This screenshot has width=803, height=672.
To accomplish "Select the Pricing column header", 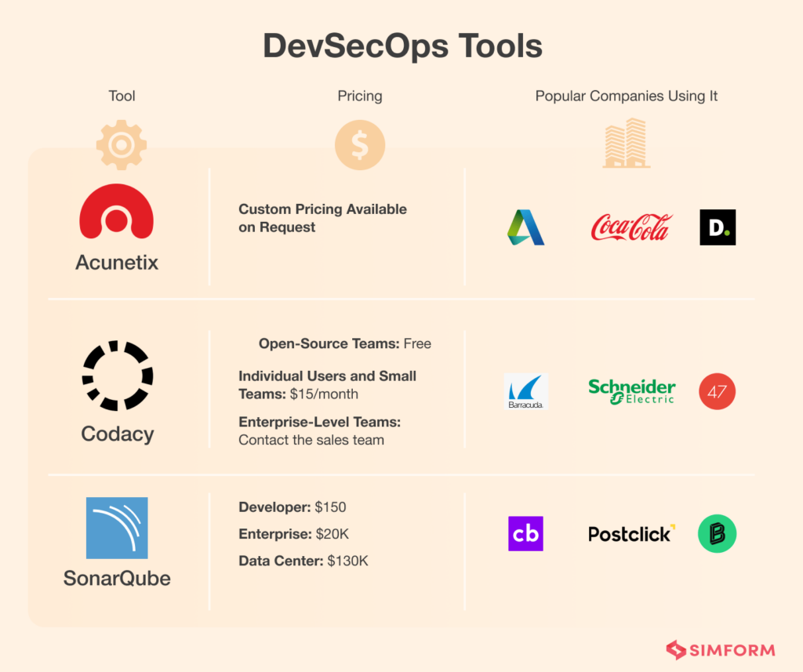I will [x=360, y=96].
